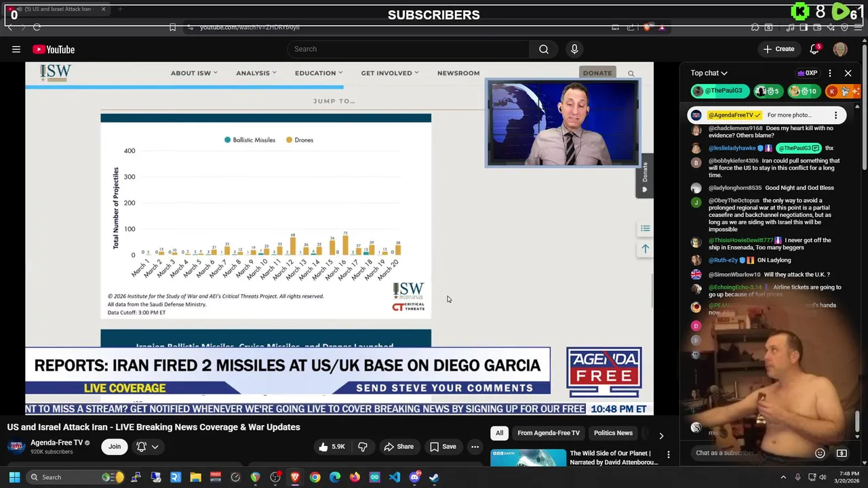The image size is (868, 488).
Task: Open @ThePaulG3 super chat chip
Action: pyautogui.click(x=719, y=91)
